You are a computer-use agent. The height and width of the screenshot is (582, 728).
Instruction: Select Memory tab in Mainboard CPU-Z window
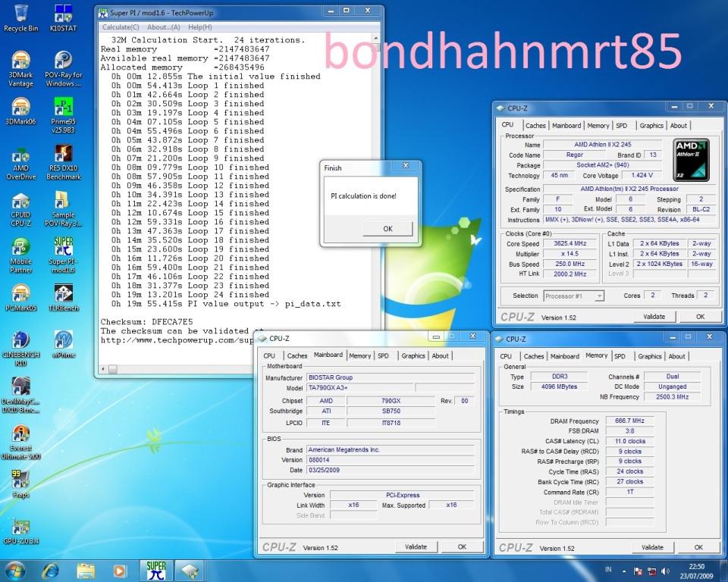pyautogui.click(x=359, y=355)
